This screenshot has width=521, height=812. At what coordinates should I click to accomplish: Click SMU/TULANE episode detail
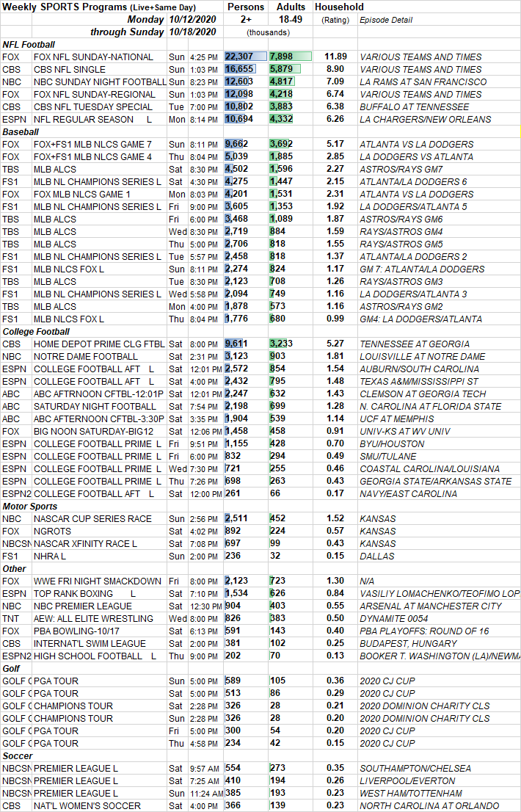388,456
